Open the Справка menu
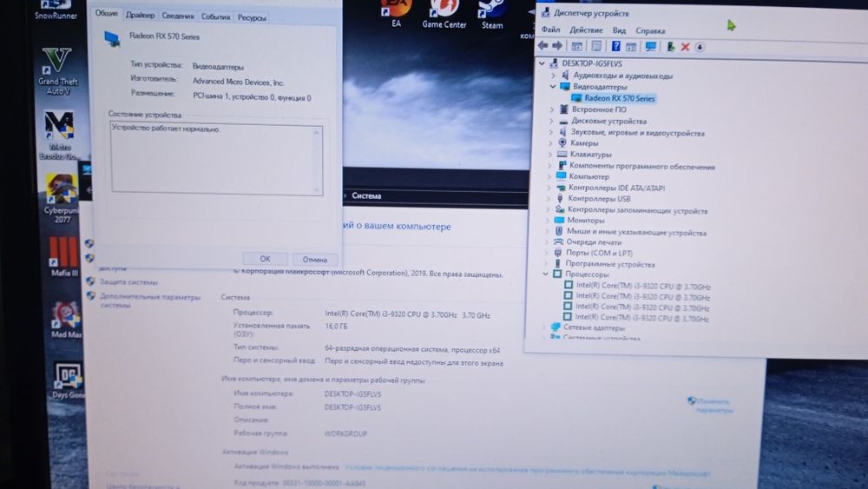 tap(650, 30)
